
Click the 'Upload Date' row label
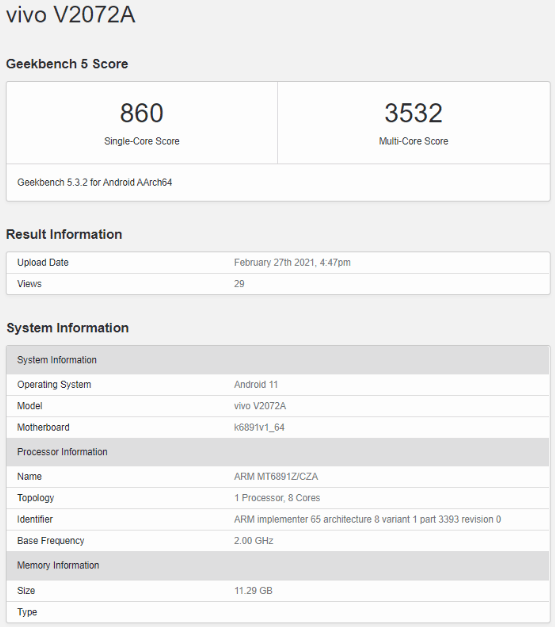coord(43,263)
